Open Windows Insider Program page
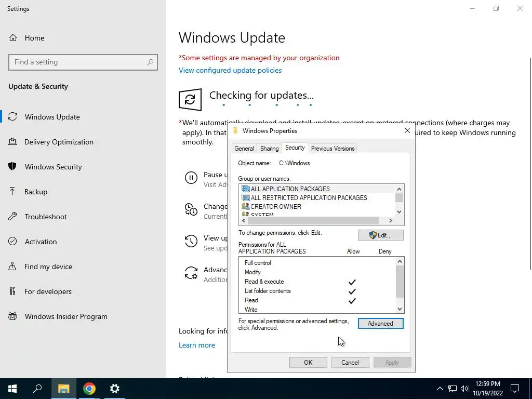The image size is (532, 399). point(66,316)
